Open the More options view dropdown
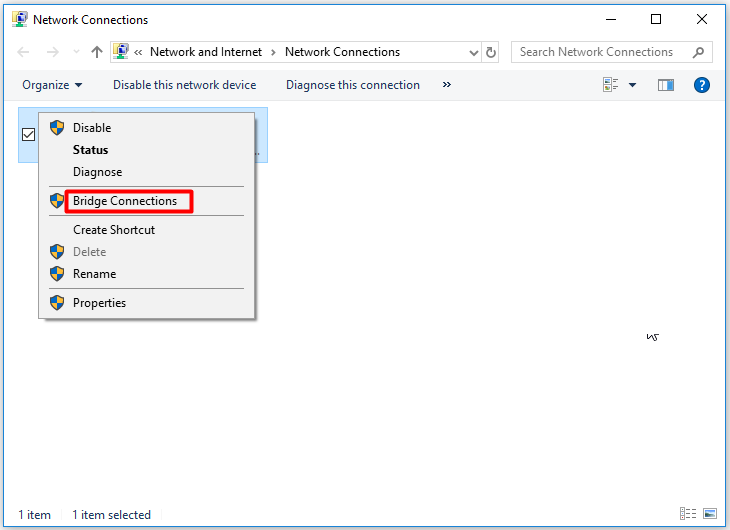The height and width of the screenshot is (530, 730). coord(632,85)
